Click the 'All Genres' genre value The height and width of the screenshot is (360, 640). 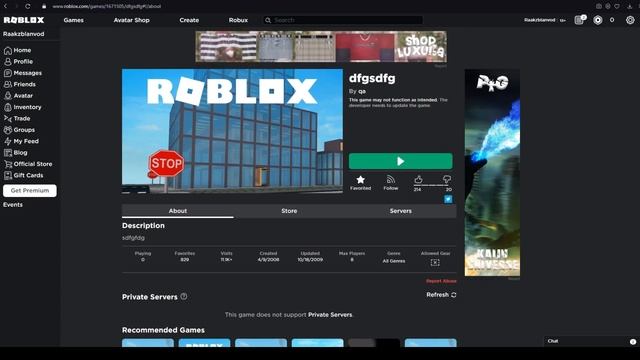click(x=394, y=261)
